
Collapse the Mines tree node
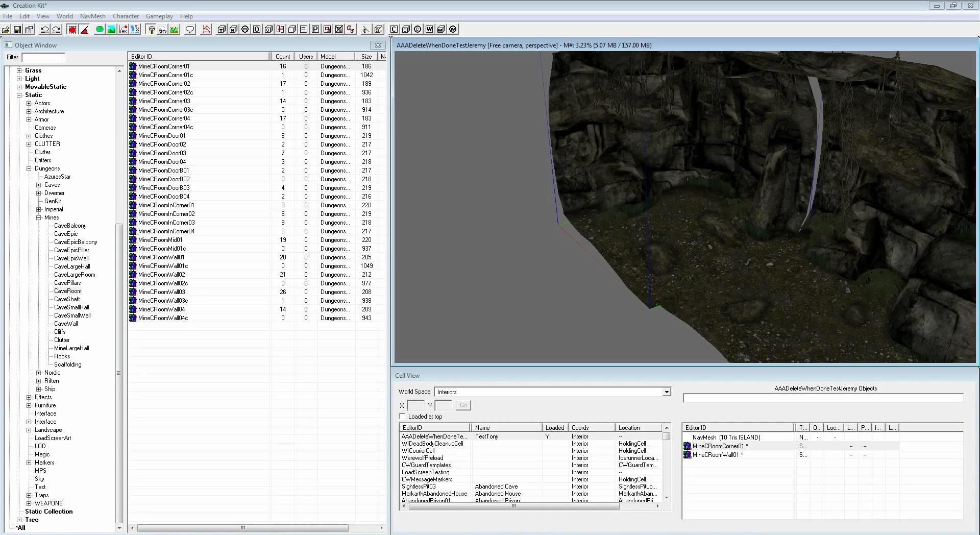39,217
